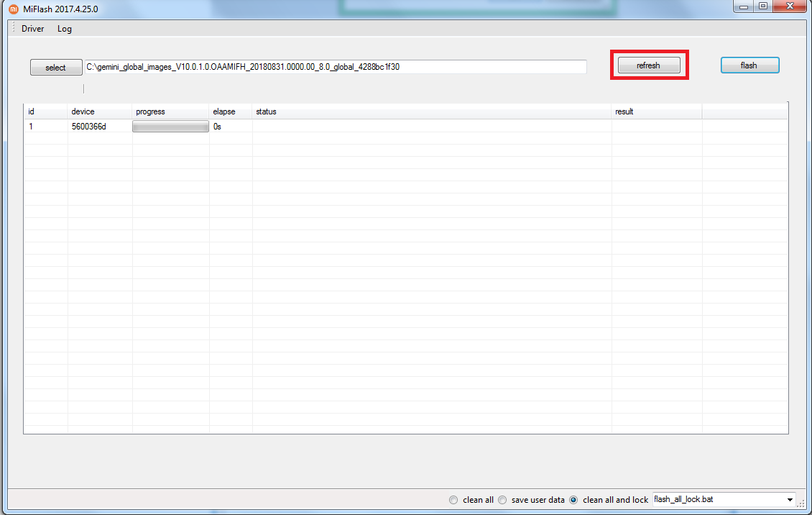Click the elapse column header
The height and width of the screenshot is (515, 812).
pos(231,111)
